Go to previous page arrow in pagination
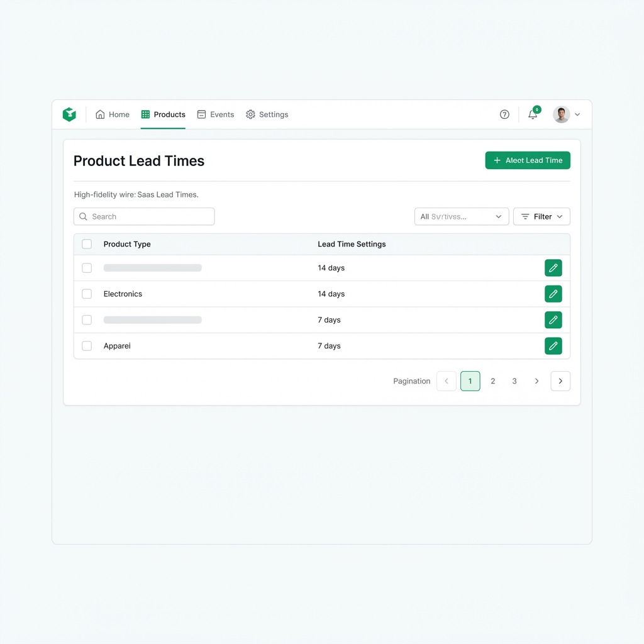 (x=447, y=381)
